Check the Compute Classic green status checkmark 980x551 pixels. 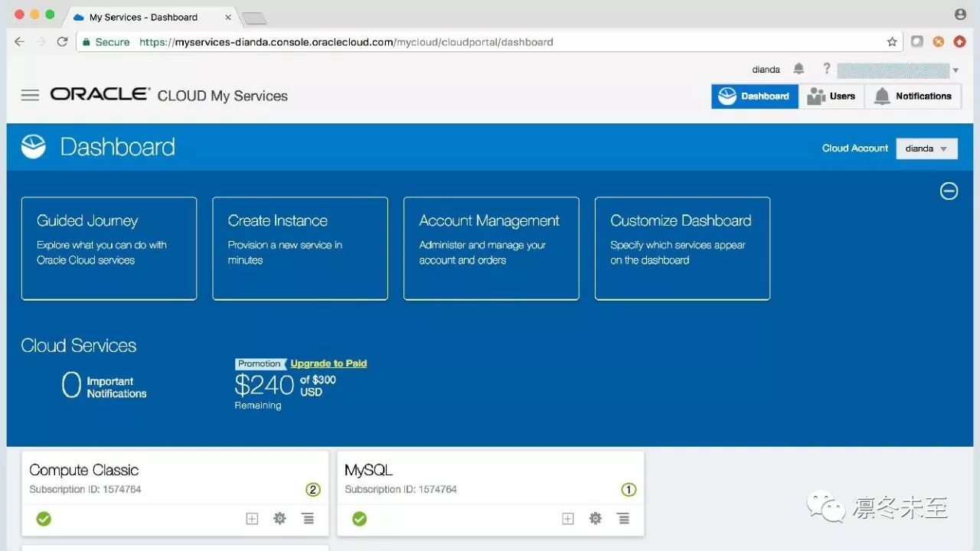(44, 519)
